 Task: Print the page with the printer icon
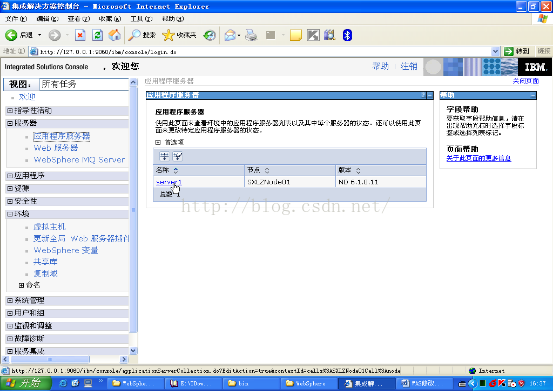(x=251, y=35)
